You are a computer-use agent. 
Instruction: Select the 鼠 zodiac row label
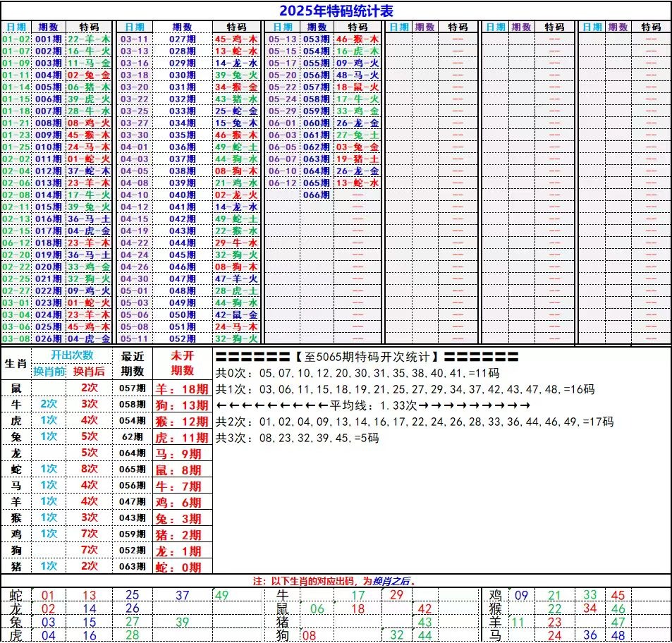(16, 387)
